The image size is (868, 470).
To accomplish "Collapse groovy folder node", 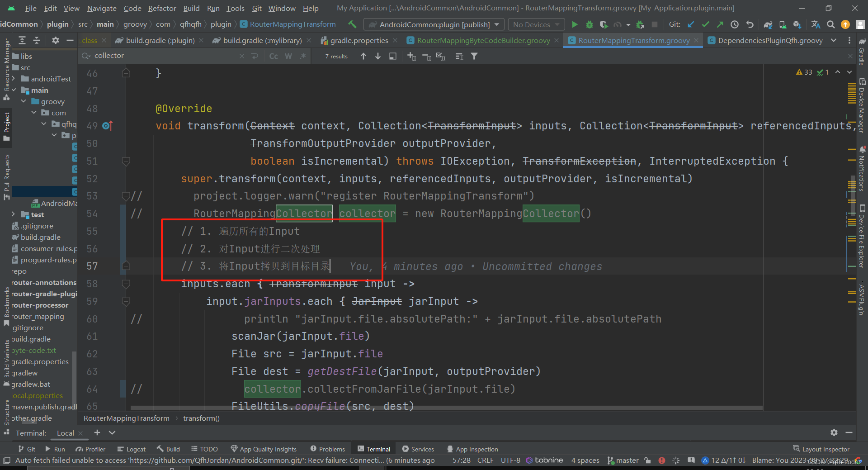I will 24,101.
